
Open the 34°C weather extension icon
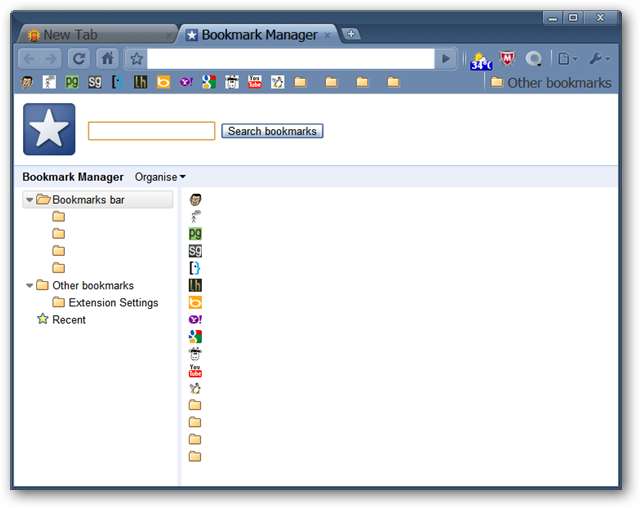(x=481, y=60)
